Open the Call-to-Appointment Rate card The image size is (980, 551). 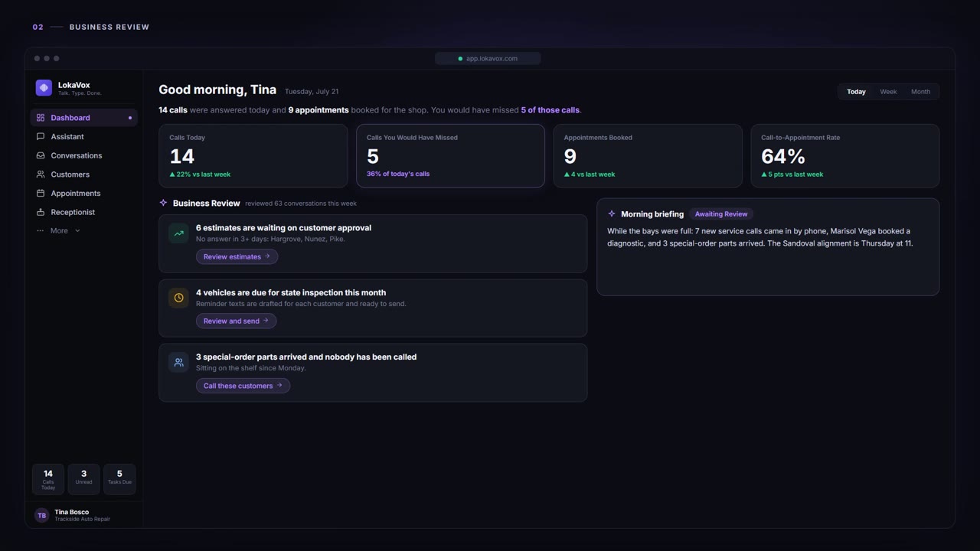[x=844, y=156]
